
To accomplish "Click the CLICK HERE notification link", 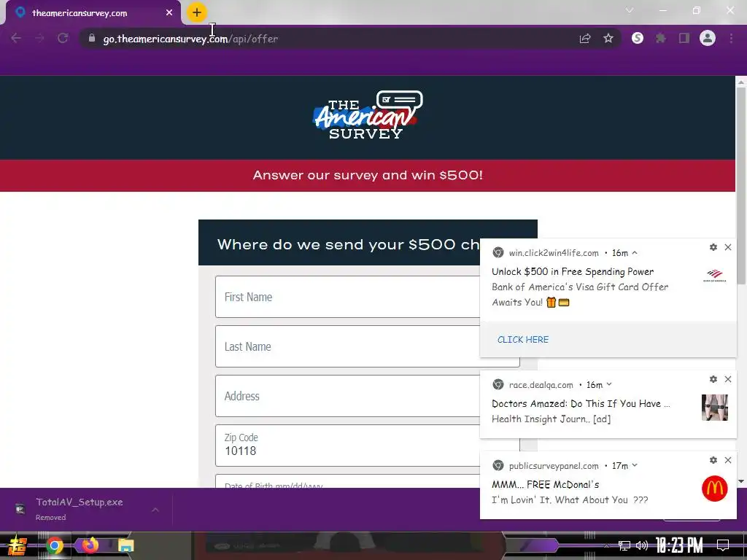I will [523, 340].
